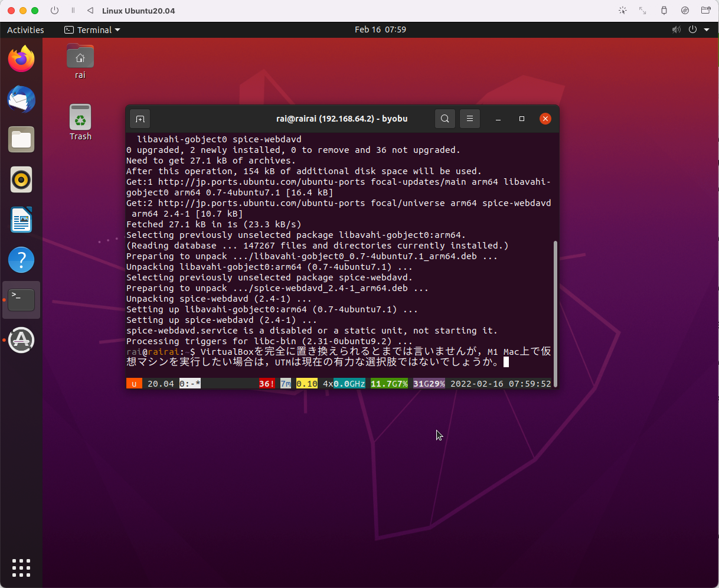Click the 2022-02-16 07:59:52 timestamp
This screenshot has height=588, width=719.
click(501, 384)
